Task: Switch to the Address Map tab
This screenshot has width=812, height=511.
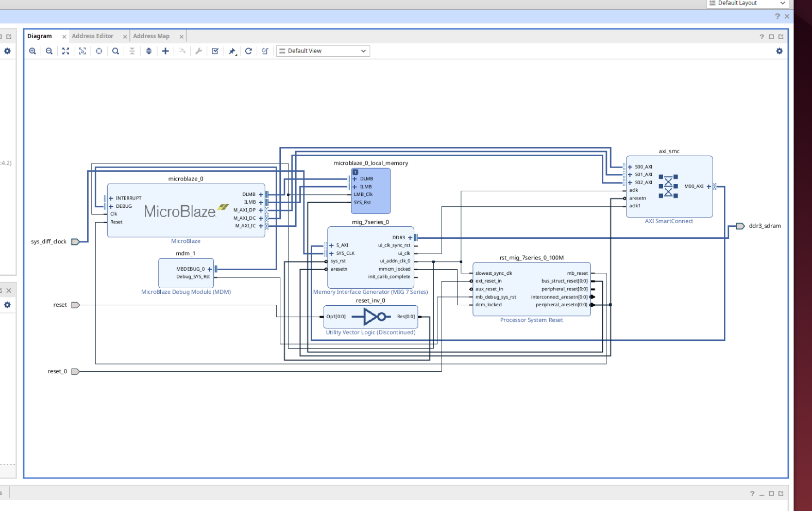Action: 151,36
